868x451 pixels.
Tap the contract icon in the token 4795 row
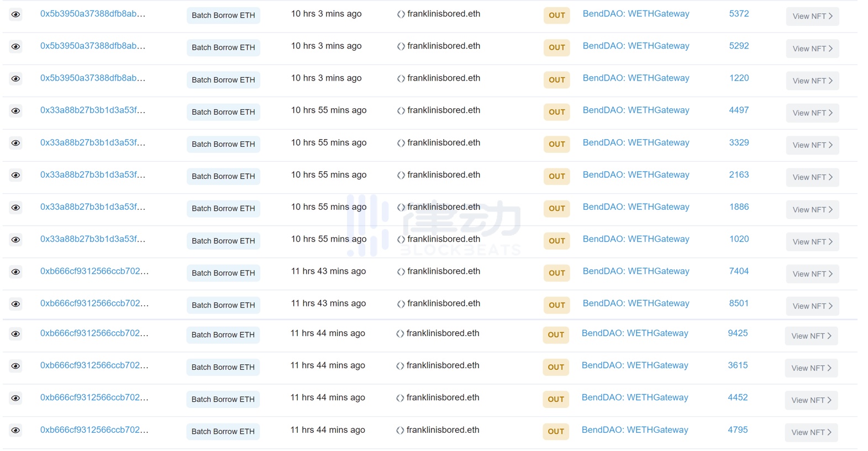[400, 431]
